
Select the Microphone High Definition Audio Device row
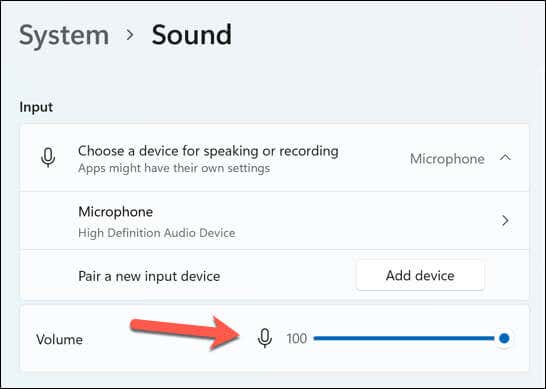(x=275, y=221)
